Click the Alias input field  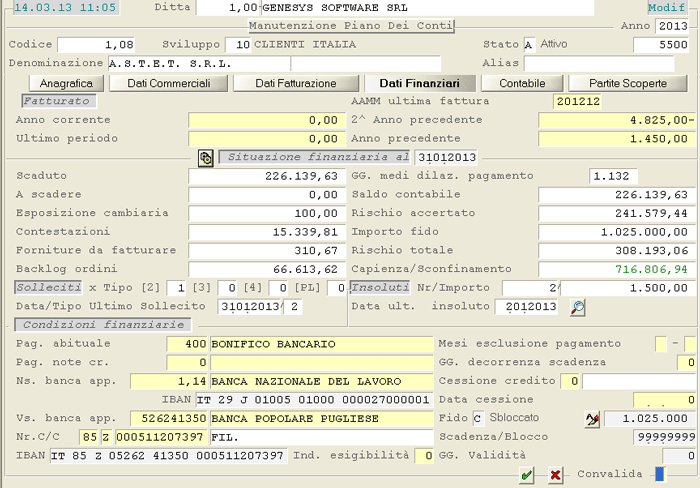(x=606, y=63)
